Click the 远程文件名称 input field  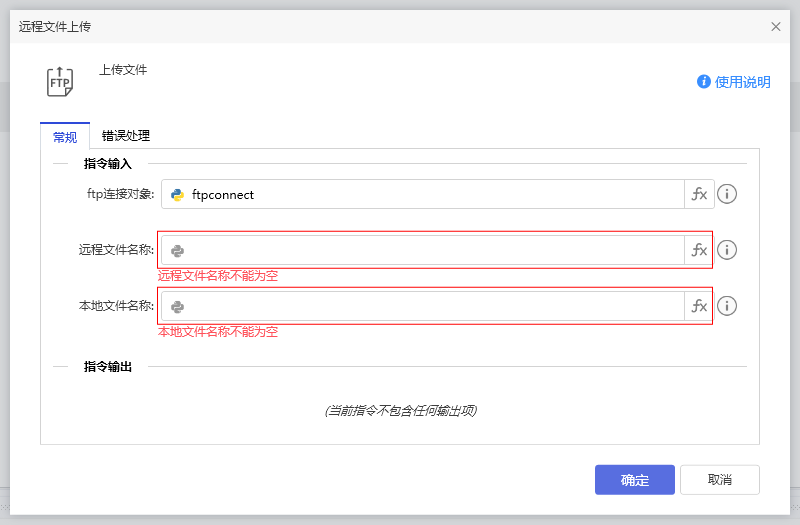click(430, 250)
